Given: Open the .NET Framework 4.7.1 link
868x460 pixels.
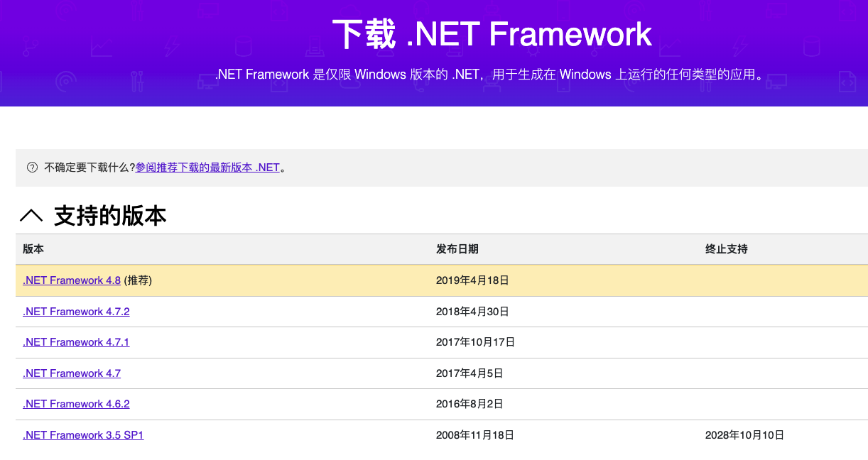Looking at the screenshot, I should click(76, 342).
